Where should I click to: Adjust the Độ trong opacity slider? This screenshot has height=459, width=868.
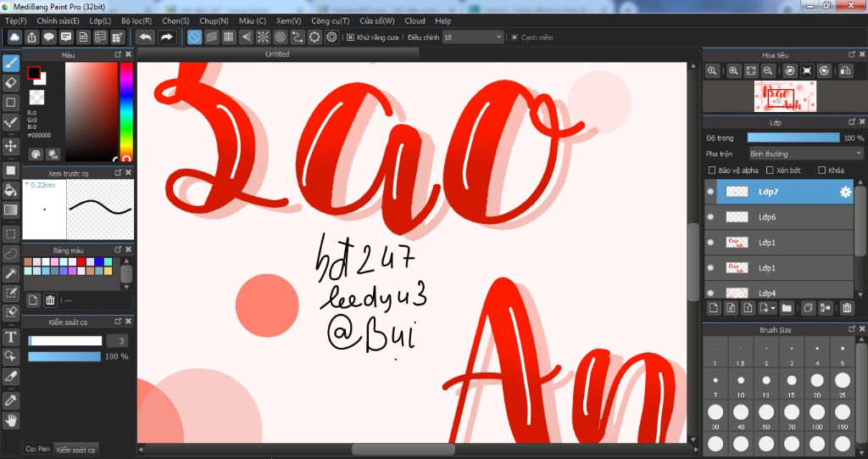[x=793, y=137]
